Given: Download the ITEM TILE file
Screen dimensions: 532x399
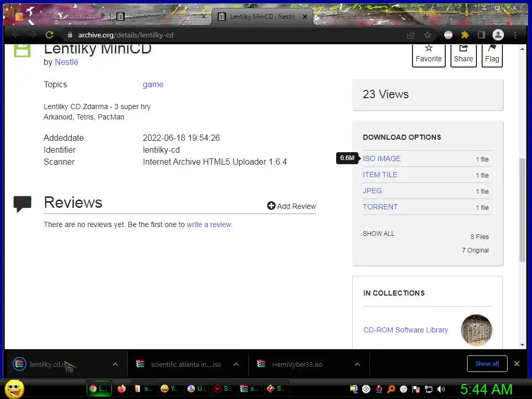Looking at the screenshot, I should tap(380, 175).
